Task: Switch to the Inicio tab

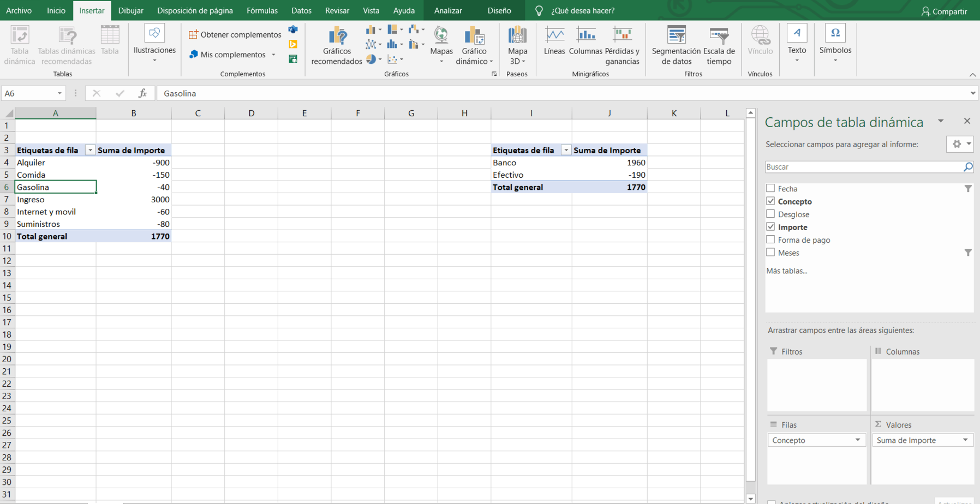Action: 56,10
